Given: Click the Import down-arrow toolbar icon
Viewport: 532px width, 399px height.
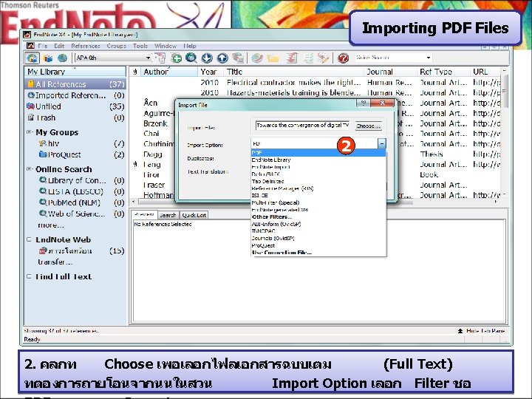Looking at the screenshot, I should click(207, 58).
